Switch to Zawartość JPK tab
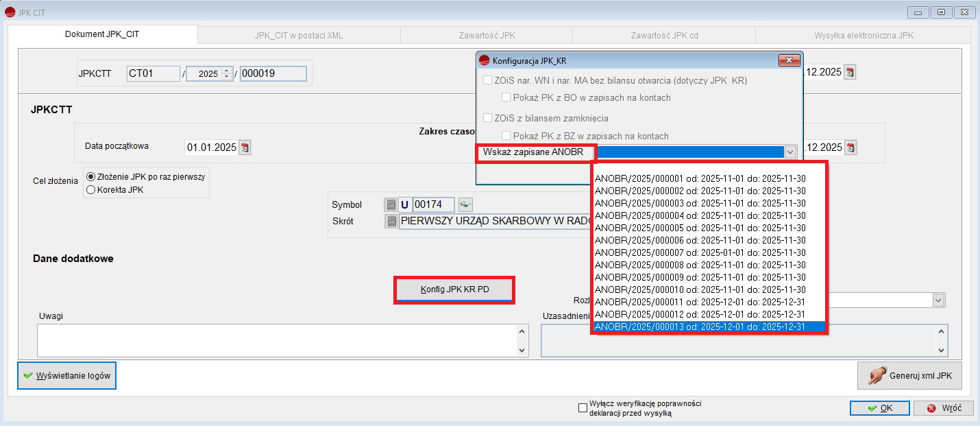Image resolution: width=980 pixels, height=426 pixels. pyautogui.click(x=487, y=35)
